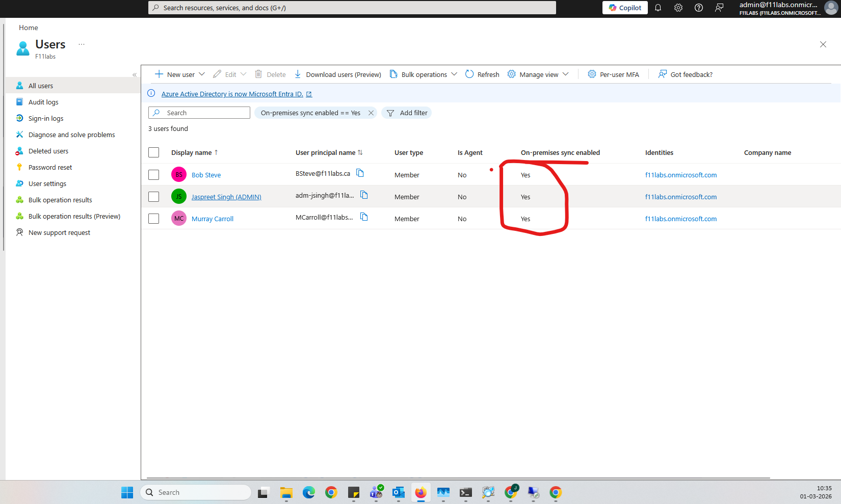Click the Refresh icon in toolbar
The width and height of the screenshot is (841, 504).
pos(469,74)
